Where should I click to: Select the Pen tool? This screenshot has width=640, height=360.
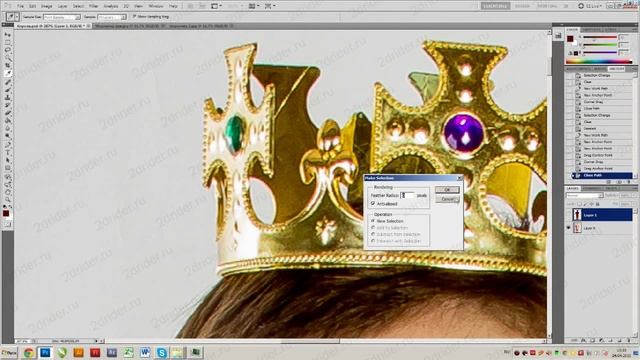pyautogui.click(x=8, y=145)
